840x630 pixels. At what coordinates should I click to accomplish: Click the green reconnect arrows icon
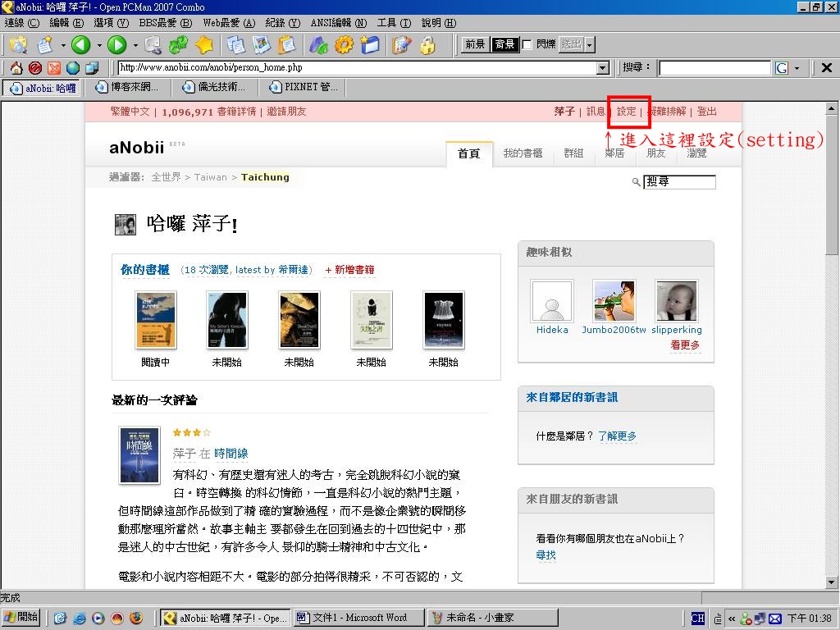pyautogui.click(x=178, y=44)
